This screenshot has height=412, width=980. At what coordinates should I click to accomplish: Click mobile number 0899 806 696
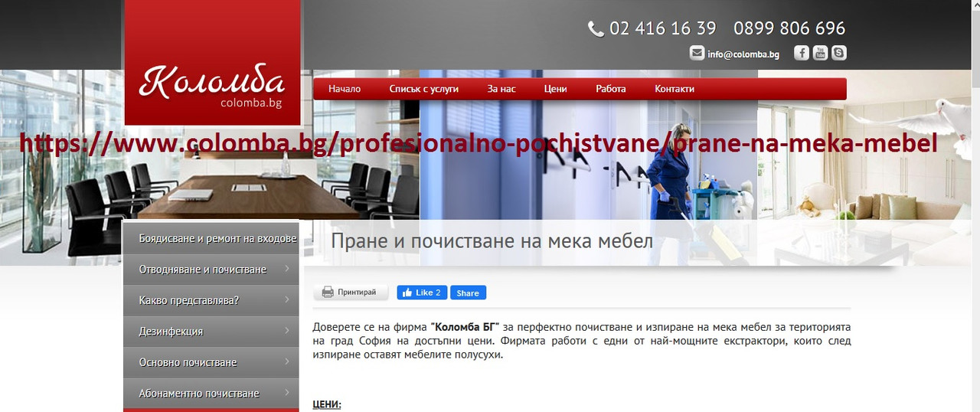click(789, 29)
